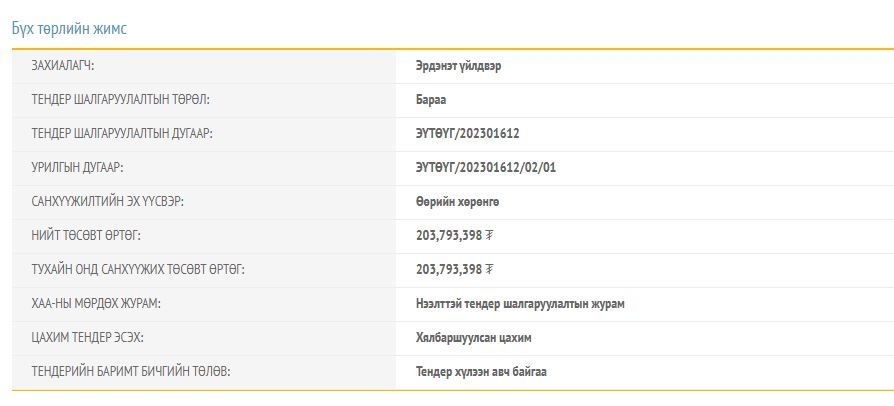Click the tugrik symbol in total budget row
The width and height of the screenshot is (894, 406).
(490, 236)
